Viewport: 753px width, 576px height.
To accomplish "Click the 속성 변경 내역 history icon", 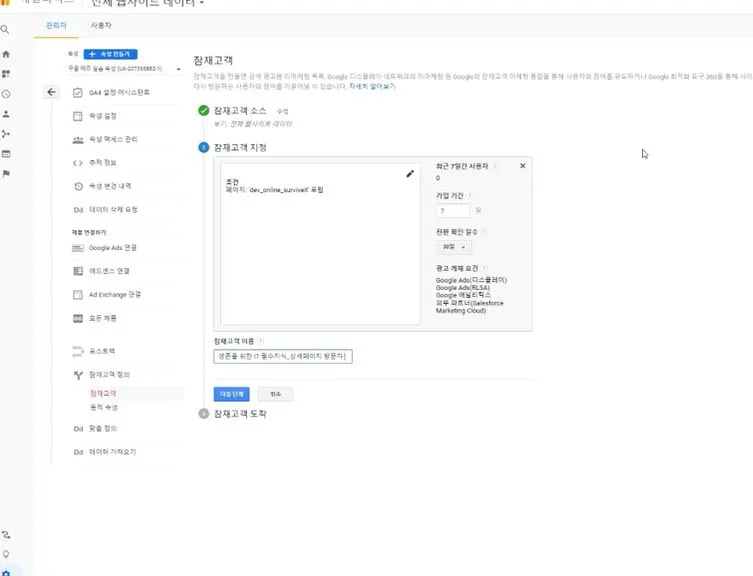I will click(78, 186).
